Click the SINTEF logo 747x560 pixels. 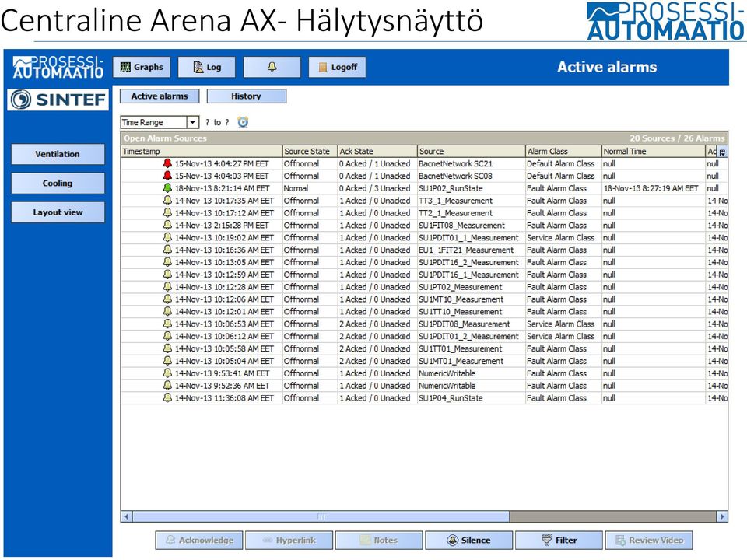pyautogui.click(x=58, y=100)
